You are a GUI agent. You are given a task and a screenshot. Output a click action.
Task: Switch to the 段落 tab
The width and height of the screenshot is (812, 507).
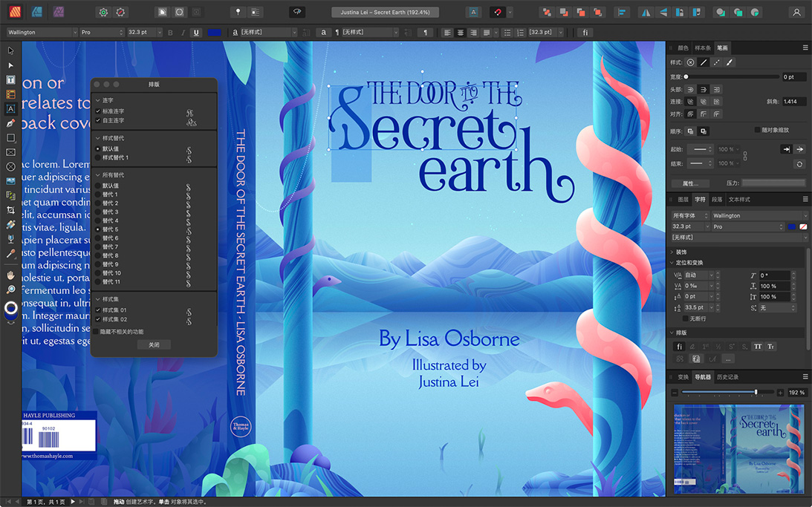coord(717,200)
